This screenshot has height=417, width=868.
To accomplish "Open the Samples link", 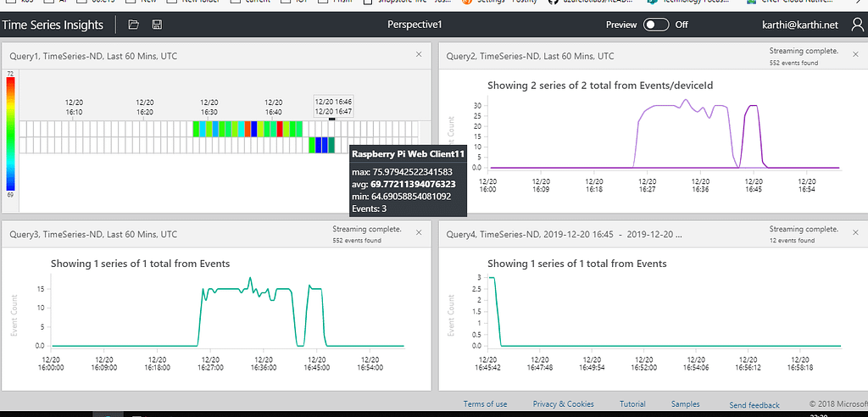I will [x=685, y=404].
